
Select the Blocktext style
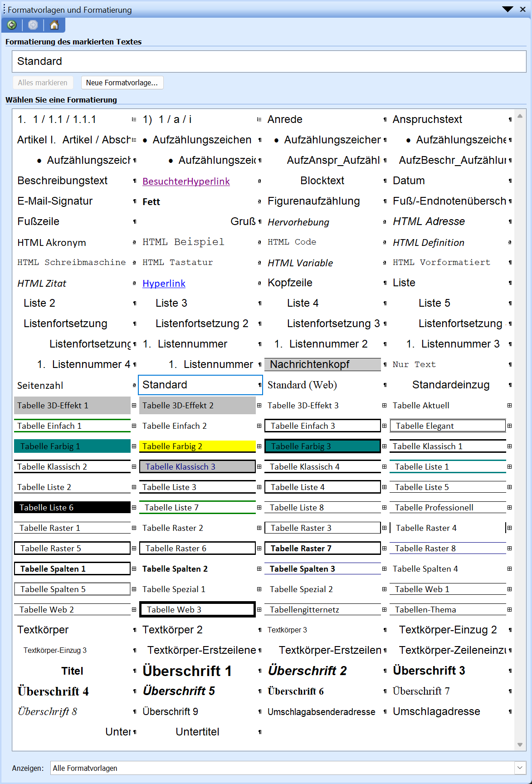322,181
